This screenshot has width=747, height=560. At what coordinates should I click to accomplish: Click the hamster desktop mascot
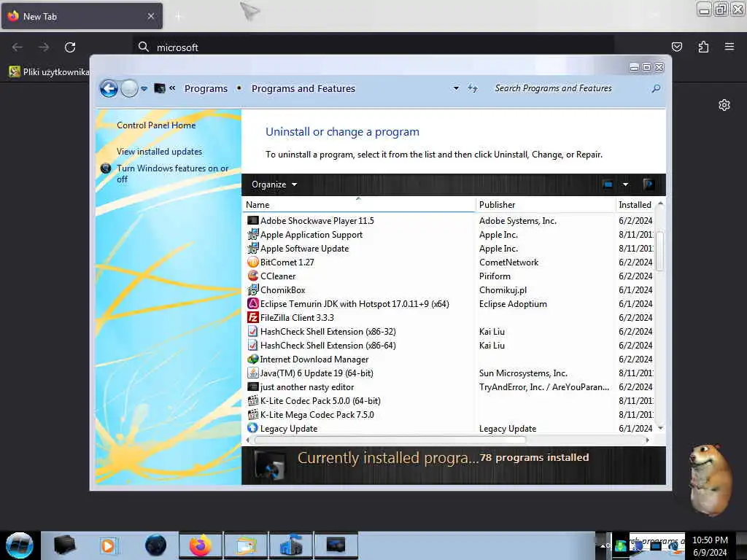[x=710, y=479]
